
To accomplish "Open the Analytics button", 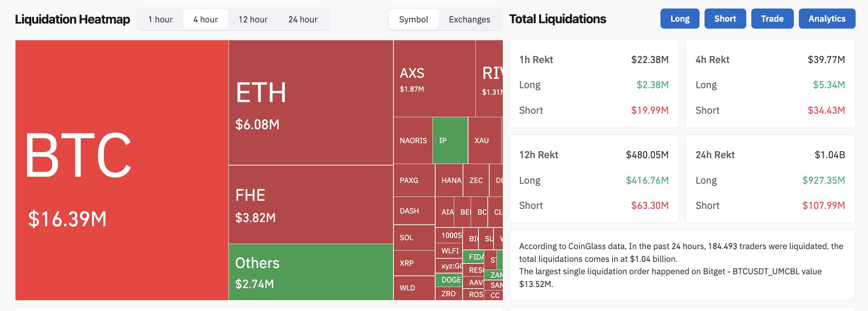I will pos(827,19).
